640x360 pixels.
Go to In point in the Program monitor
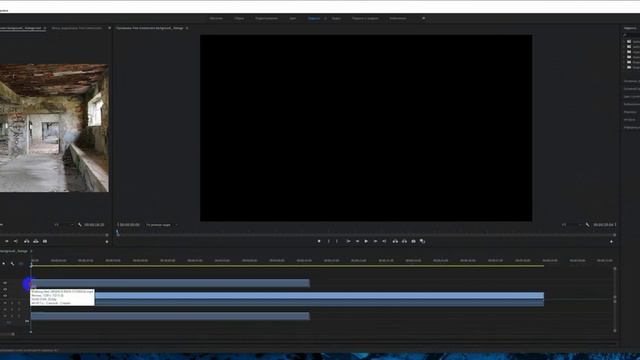348,241
